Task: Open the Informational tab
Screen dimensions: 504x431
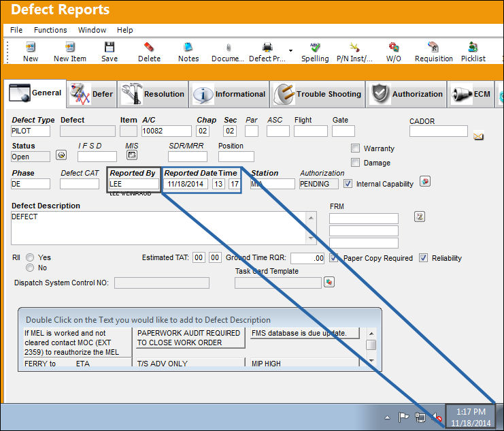Action: pos(229,94)
